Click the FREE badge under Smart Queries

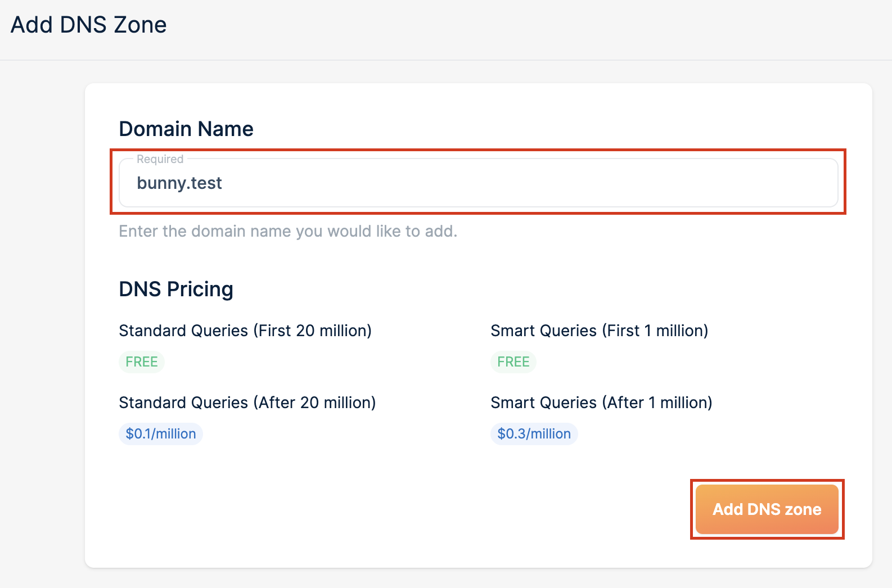[513, 362]
